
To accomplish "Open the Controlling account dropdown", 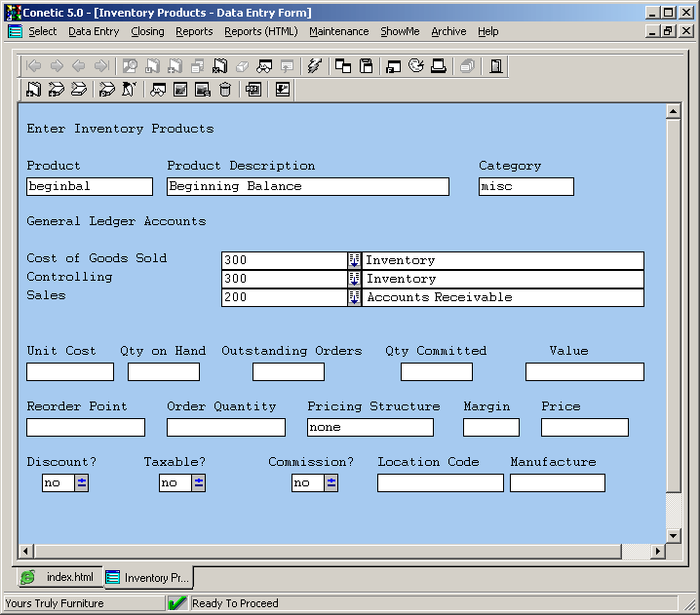I will pos(354,279).
